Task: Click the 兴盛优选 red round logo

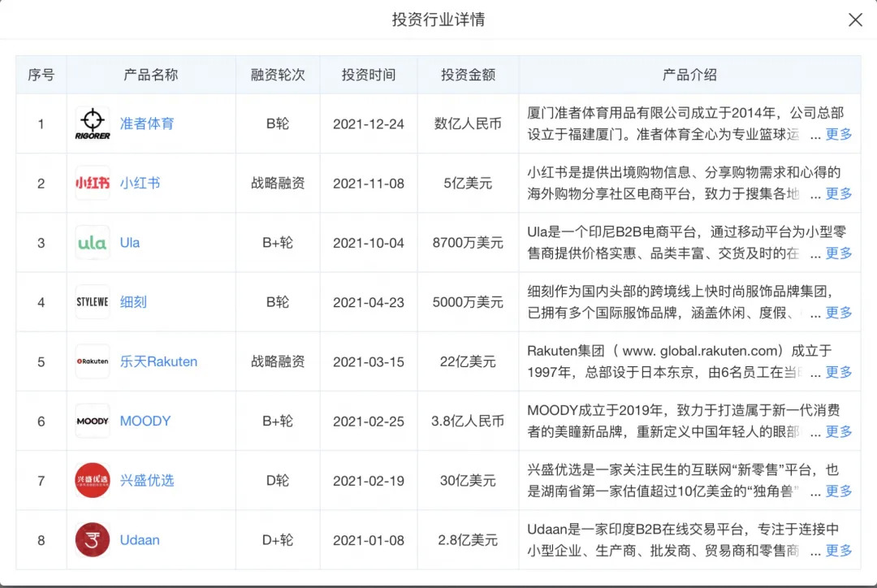Action: tap(93, 480)
